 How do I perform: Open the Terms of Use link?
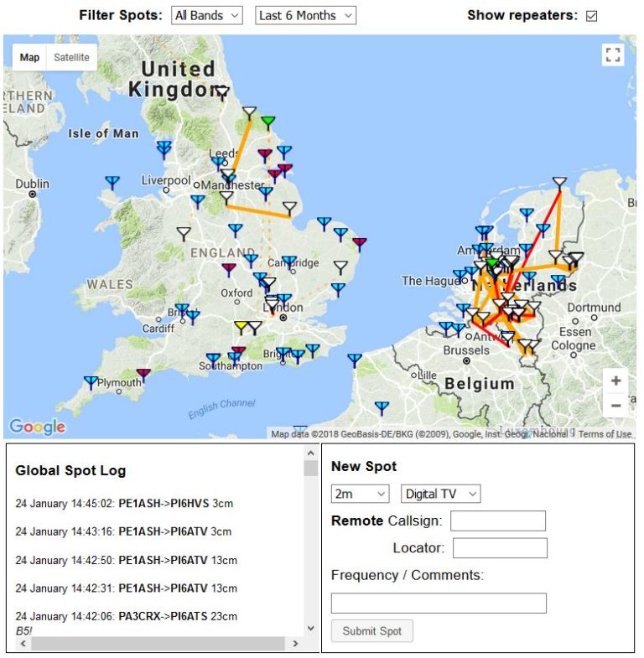click(605, 434)
